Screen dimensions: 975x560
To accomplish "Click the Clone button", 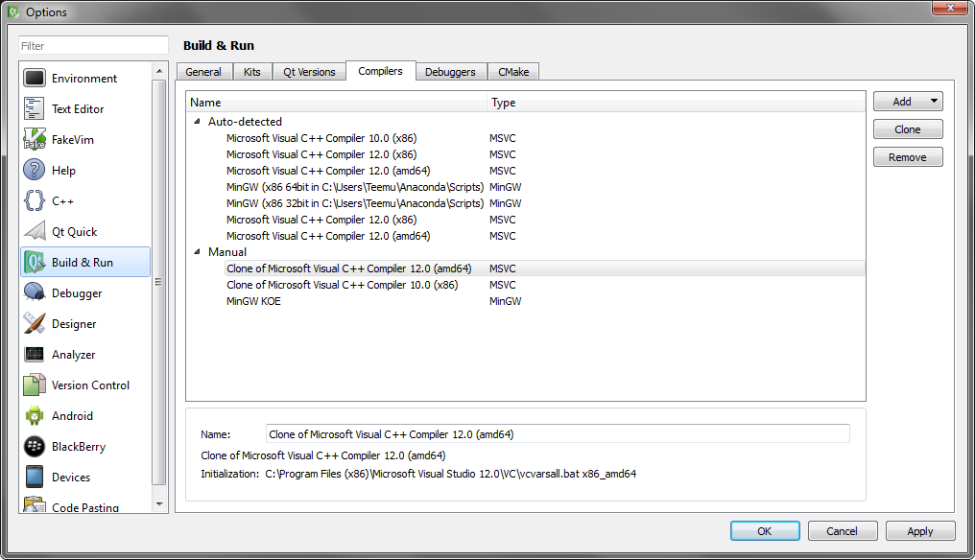I will (x=908, y=129).
